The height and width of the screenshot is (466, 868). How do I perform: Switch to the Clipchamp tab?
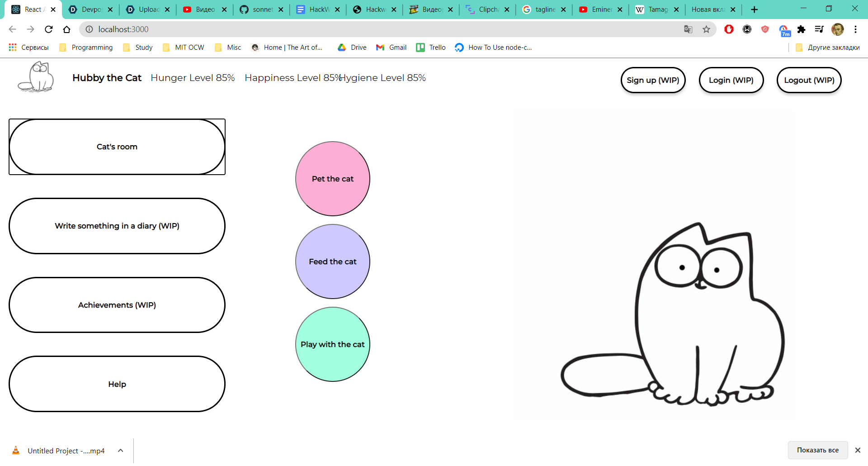[488, 10]
